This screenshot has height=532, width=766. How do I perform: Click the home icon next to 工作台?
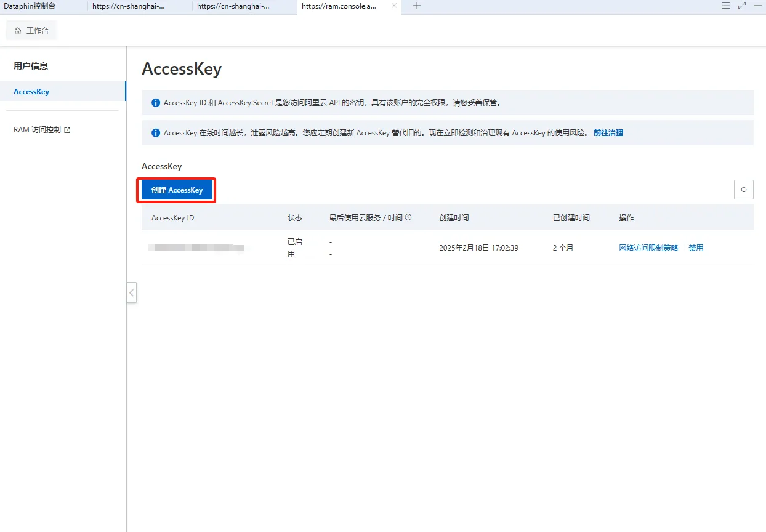tap(18, 30)
